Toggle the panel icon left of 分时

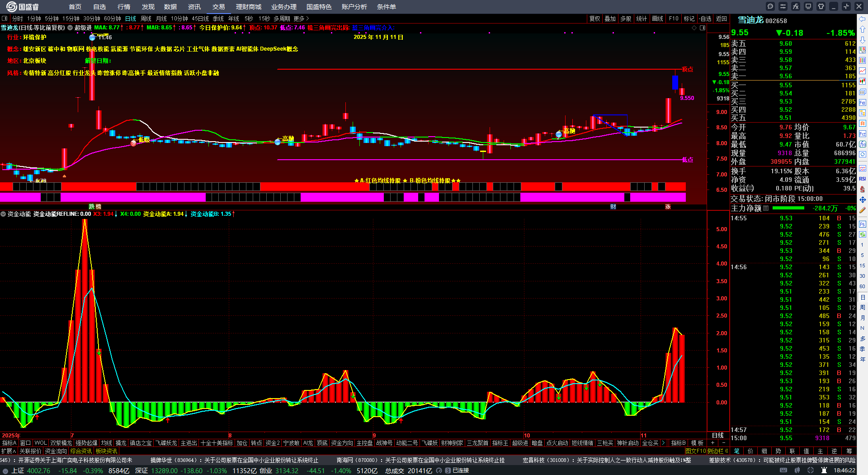click(x=5, y=19)
